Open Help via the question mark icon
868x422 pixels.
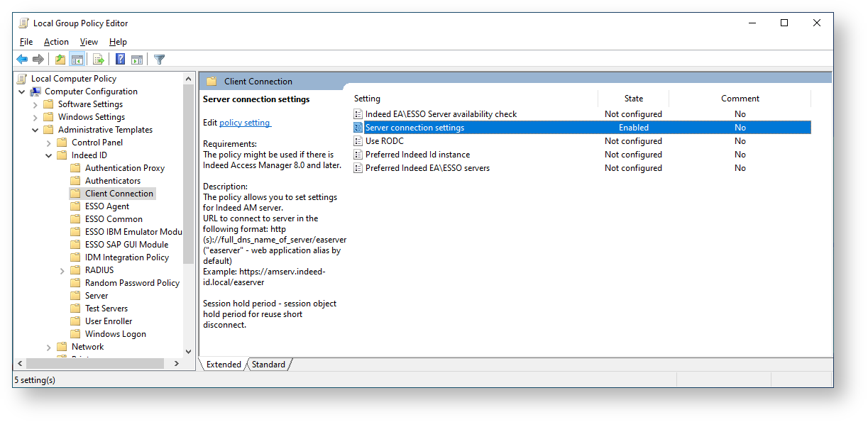(x=121, y=60)
